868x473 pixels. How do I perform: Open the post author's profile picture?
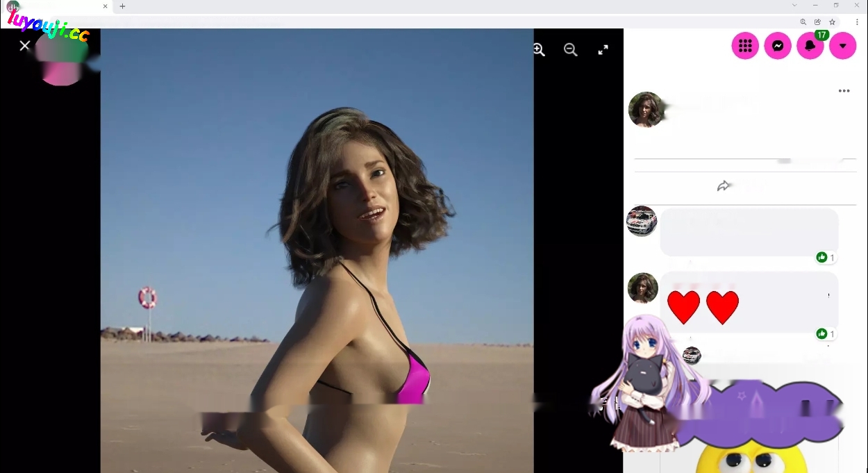click(x=646, y=110)
